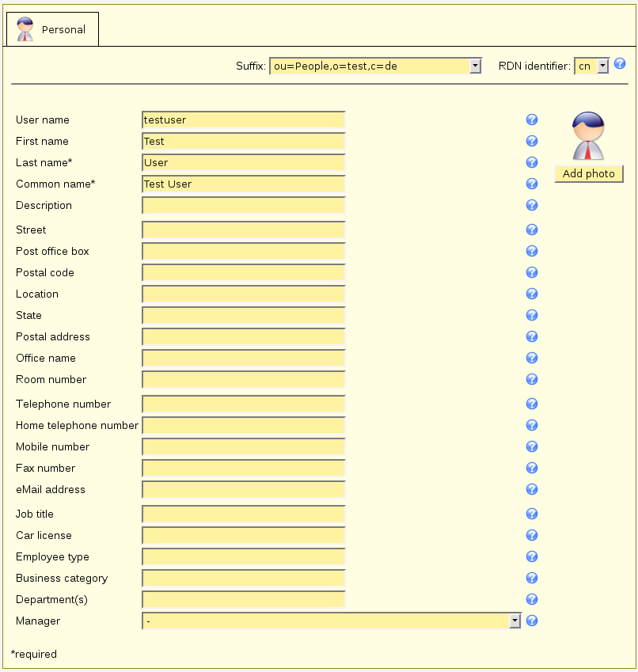The width and height of the screenshot is (638, 672).
Task: Click the help icon beside User name
Action: click(532, 120)
